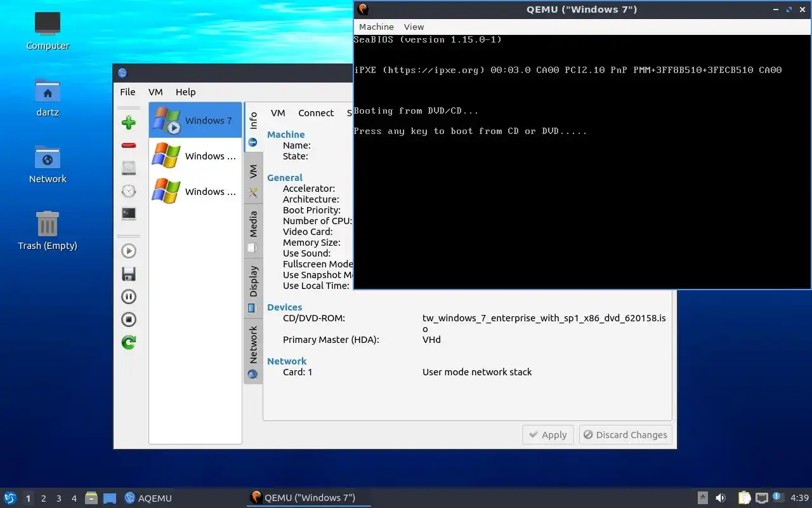Switch to the vertical Network tab
The height and width of the screenshot is (508, 812).
coord(253,351)
